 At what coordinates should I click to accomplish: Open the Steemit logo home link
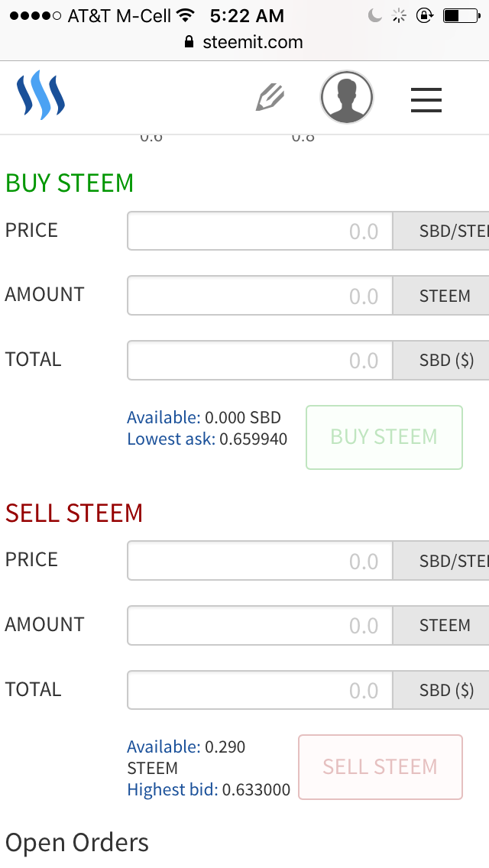point(40,96)
